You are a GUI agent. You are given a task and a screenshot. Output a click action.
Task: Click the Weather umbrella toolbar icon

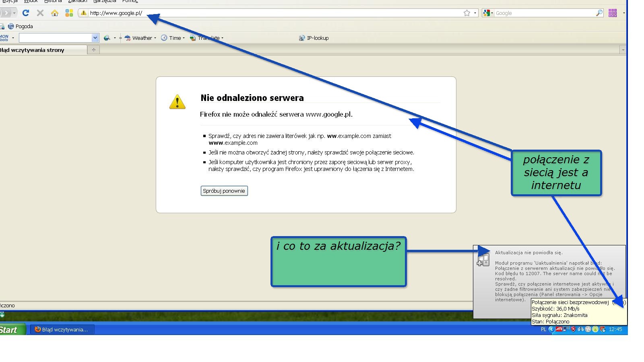click(x=127, y=38)
